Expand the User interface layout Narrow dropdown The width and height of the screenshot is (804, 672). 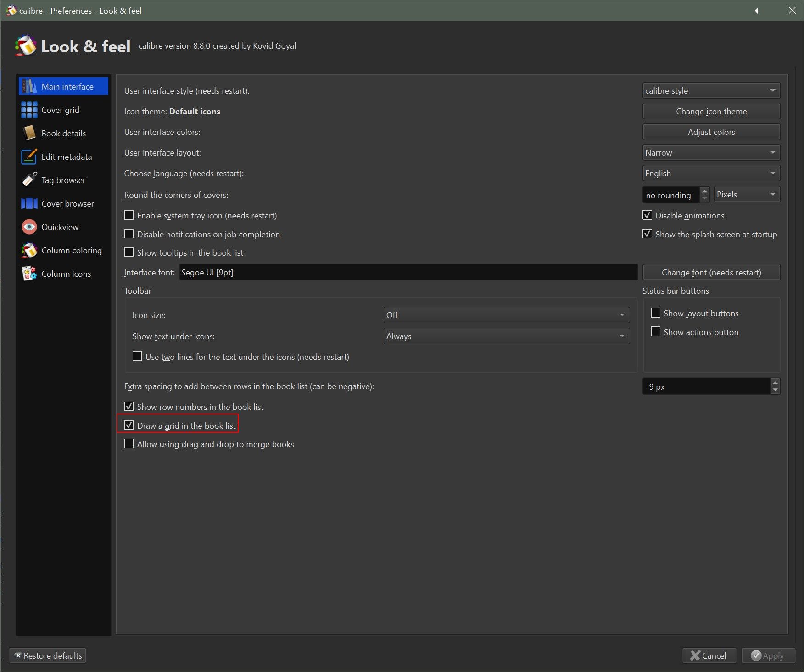point(711,153)
